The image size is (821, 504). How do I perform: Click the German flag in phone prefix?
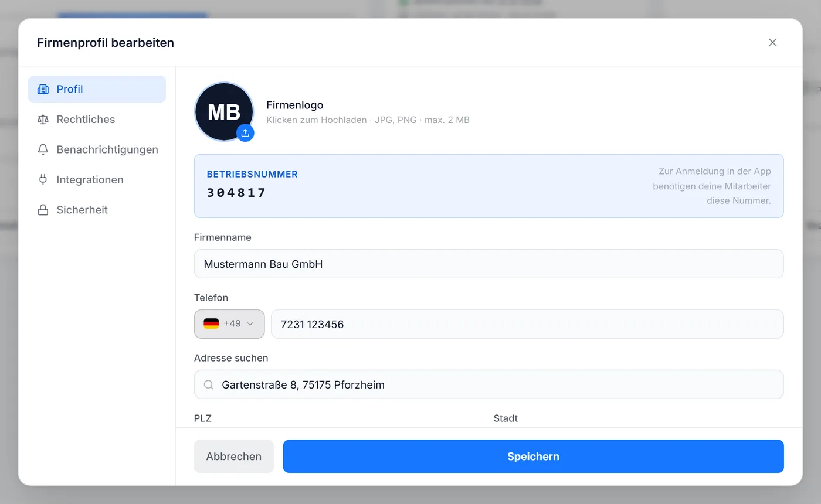coord(211,323)
